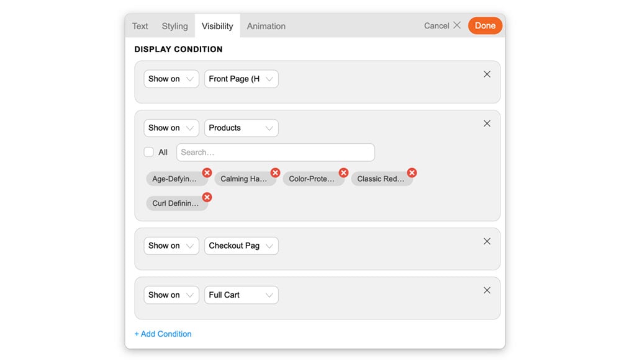Delete the Full Cart display condition
Image resolution: width=624 pixels, height=364 pixels.
[x=487, y=290]
